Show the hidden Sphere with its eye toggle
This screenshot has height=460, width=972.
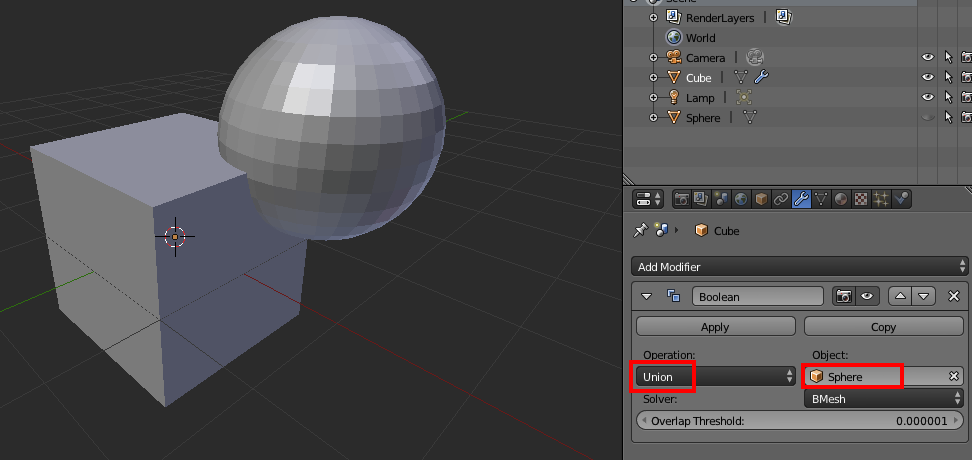(x=927, y=117)
